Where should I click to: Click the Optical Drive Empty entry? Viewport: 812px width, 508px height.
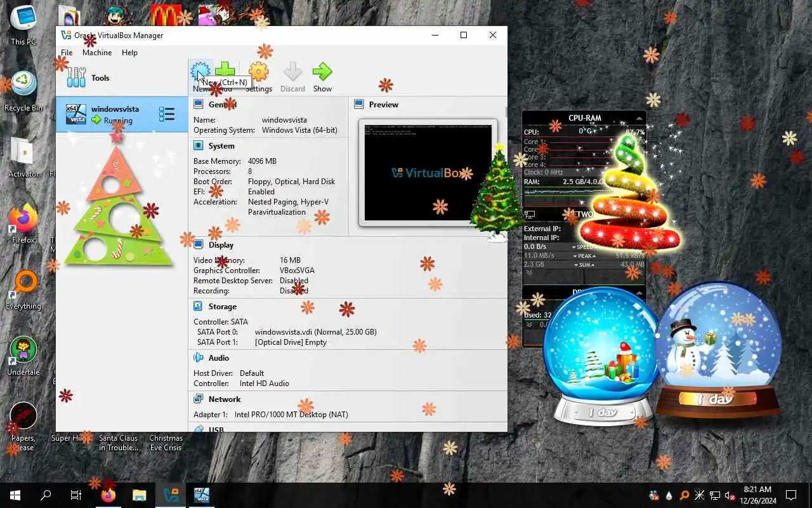click(291, 342)
